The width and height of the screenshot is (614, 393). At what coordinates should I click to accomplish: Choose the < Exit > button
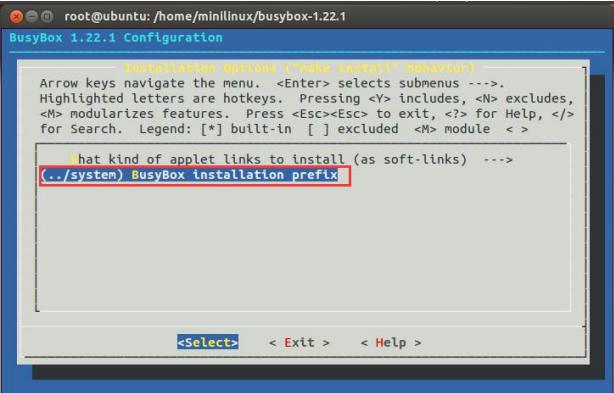coord(299,343)
